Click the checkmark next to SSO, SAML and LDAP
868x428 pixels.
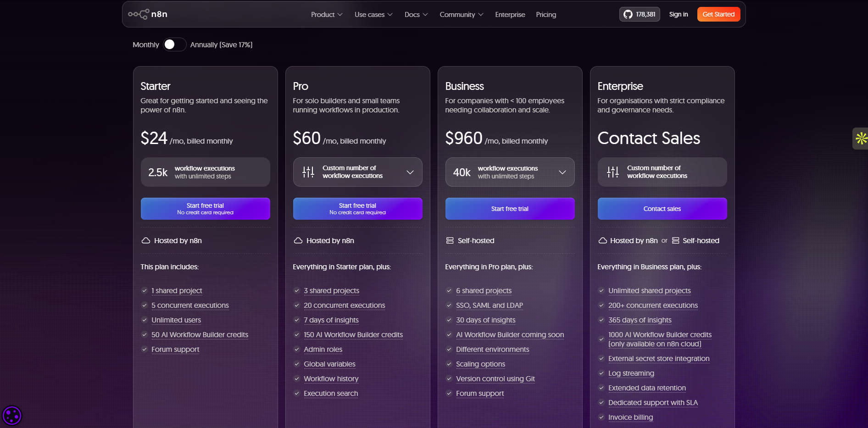(449, 305)
